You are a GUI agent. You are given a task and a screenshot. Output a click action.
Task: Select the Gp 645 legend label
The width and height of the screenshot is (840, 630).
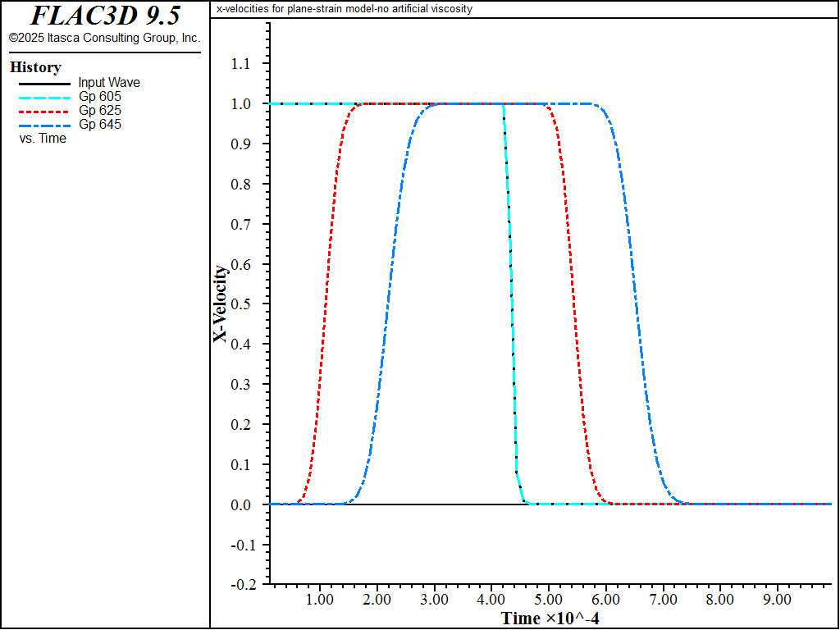coord(99,125)
